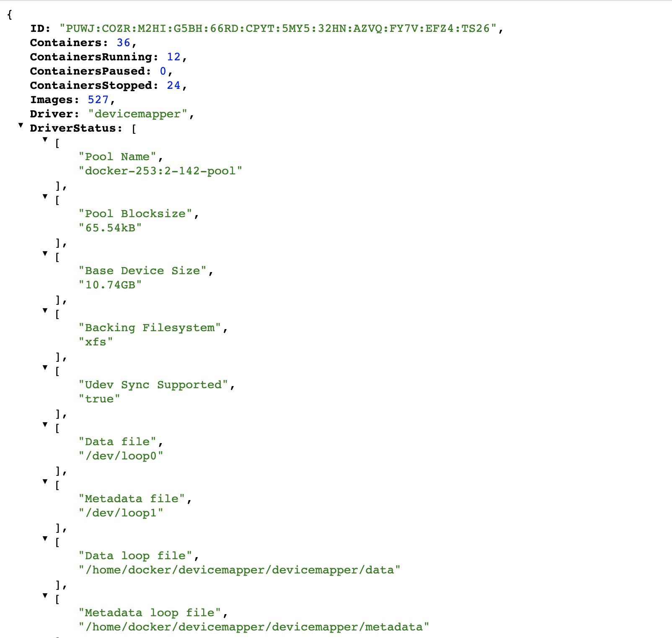Click the "devicemapper" Driver value
This screenshot has width=672, height=638.
click(x=138, y=114)
